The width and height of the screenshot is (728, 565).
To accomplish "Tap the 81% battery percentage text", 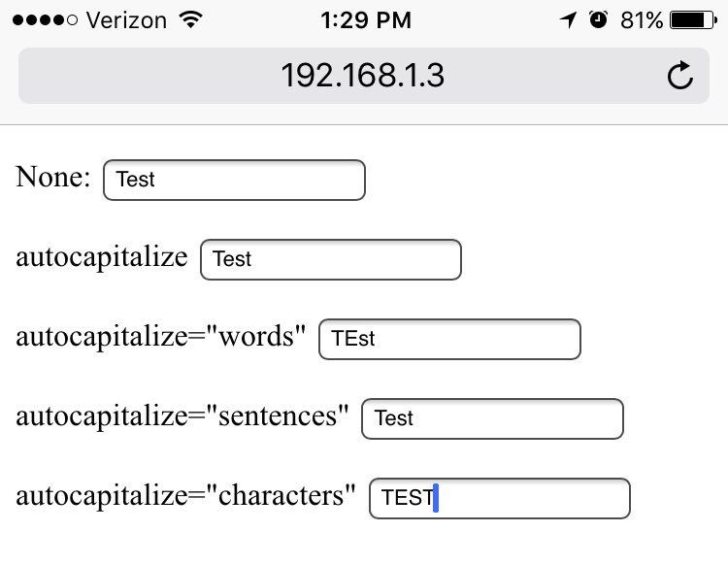I will pos(641,19).
